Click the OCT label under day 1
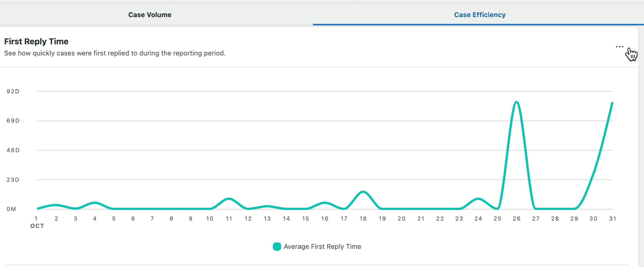Viewport: 644px width, 267px height. click(37, 226)
